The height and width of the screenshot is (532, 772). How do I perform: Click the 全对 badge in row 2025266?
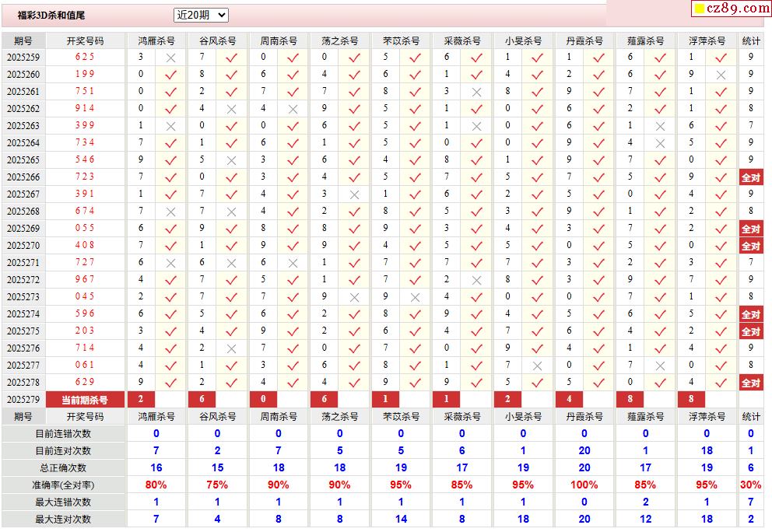tap(750, 177)
